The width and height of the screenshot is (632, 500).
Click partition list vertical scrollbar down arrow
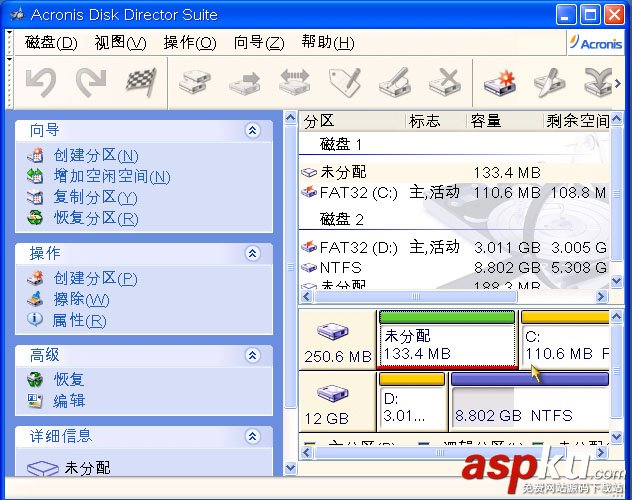pos(616,280)
